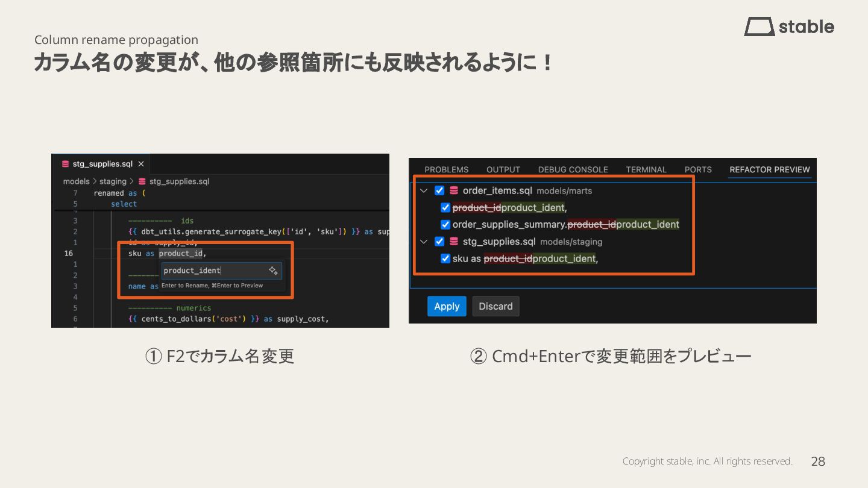
Task: Toggle checkbox for product_ident, change line
Action: click(445, 208)
